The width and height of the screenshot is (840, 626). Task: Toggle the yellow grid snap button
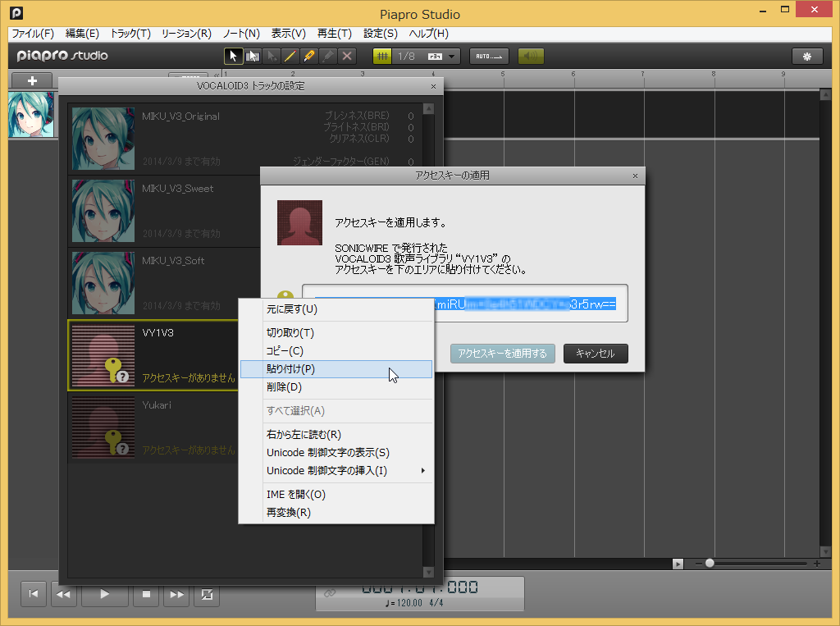tap(382, 56)
